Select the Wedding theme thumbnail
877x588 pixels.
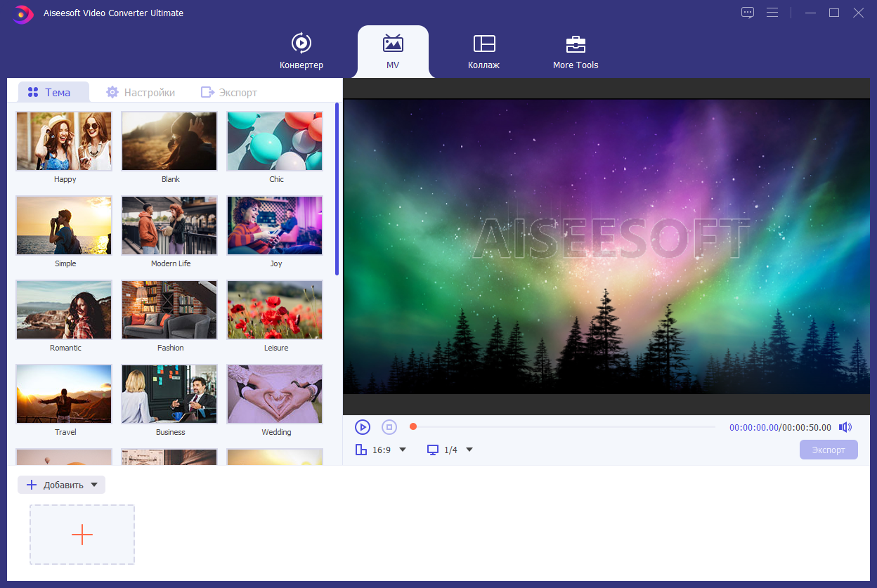[x=275, y=394]
